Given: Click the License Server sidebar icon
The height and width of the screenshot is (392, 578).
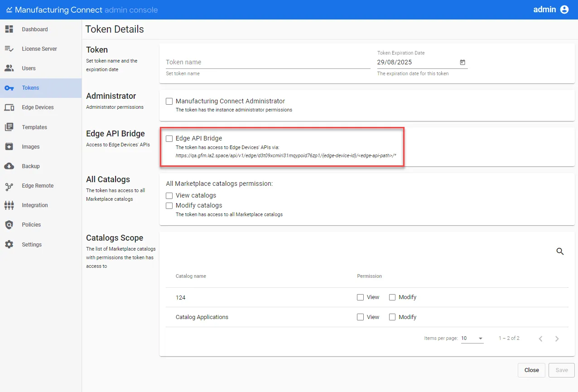Looking at the screenshot, I should (x=9, y=49).
